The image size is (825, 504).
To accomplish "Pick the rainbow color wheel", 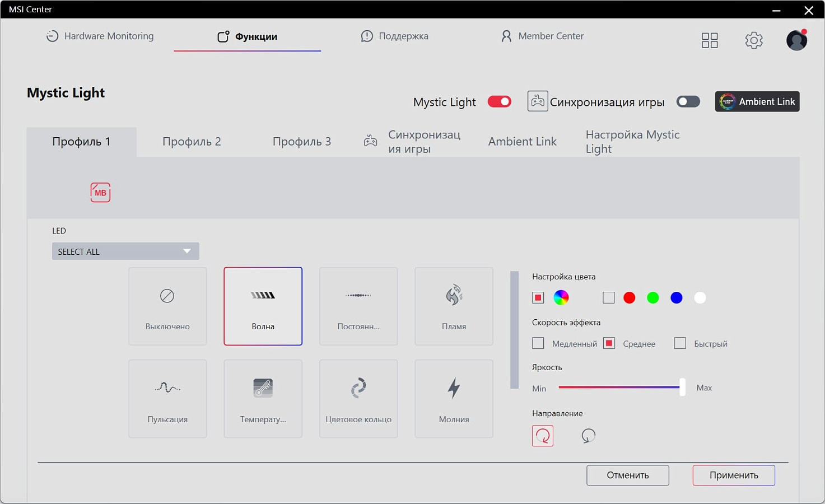I will coord(561,298).
